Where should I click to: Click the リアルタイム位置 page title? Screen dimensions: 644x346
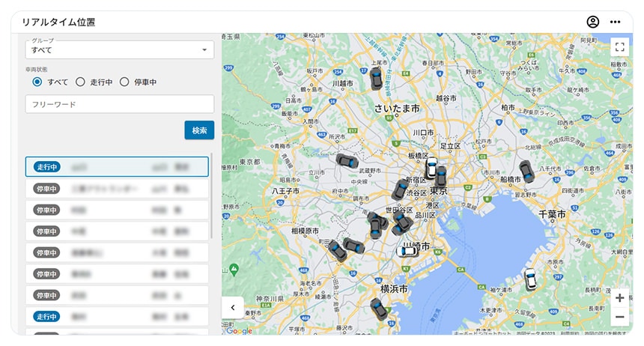pyautogui.click(x=58, y=22)
